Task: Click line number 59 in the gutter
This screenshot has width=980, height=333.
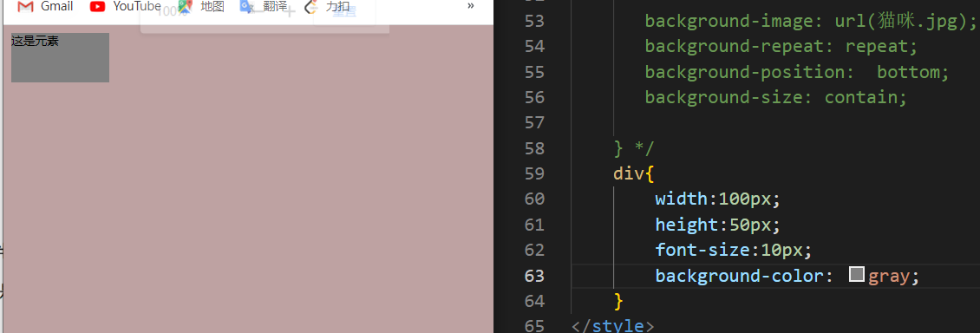Action: [x=534, y=173]
